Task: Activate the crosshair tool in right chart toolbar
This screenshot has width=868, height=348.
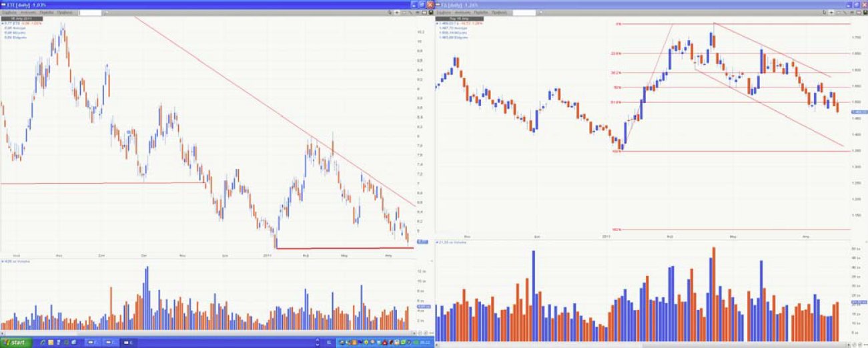Action: click(831, 12)
